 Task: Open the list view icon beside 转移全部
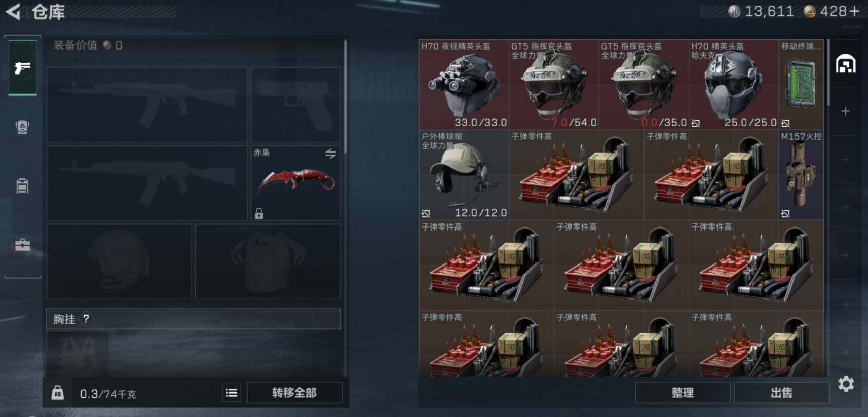[232, 393]
